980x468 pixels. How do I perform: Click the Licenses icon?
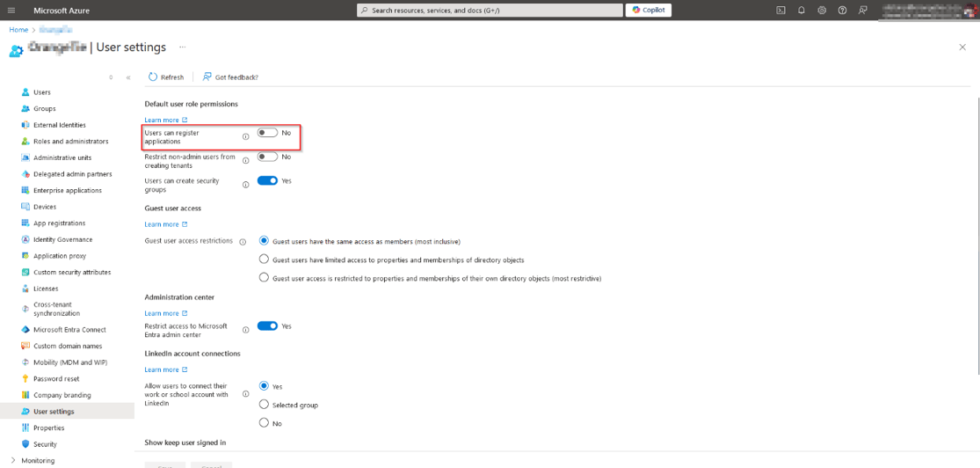point(25,289)
